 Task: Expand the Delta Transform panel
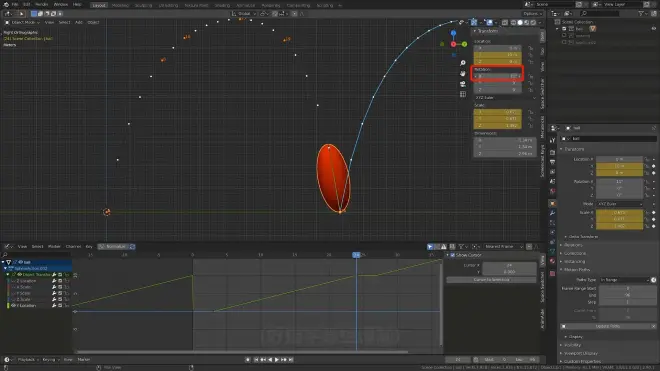[x=580, y=237]
